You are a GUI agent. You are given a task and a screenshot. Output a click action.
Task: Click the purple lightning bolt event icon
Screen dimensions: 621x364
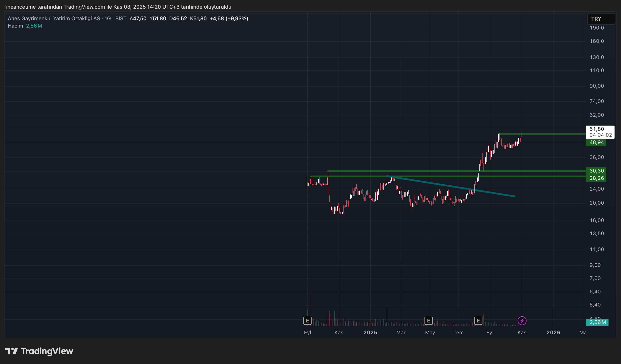pyautogui.click(x=522, y=321)
